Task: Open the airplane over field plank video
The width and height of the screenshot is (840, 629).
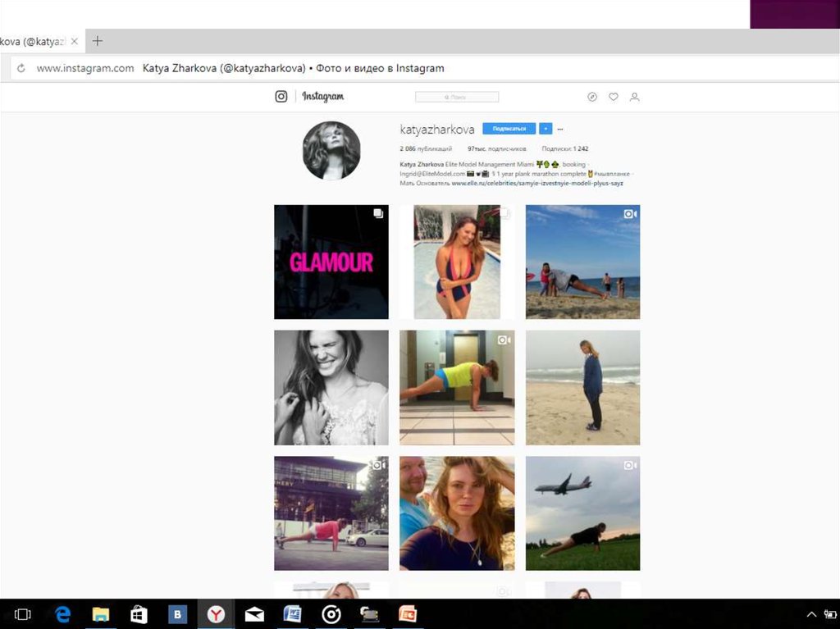Action: [x=583, y=513]
